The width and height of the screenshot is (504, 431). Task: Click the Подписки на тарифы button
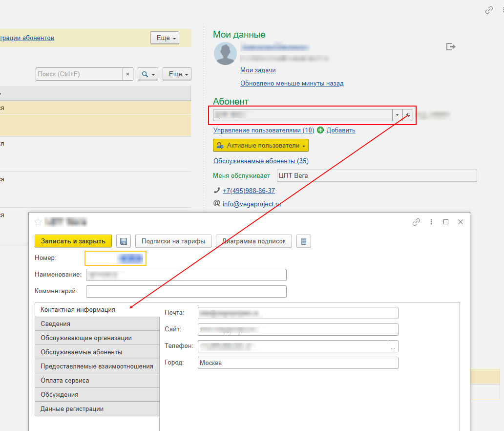[173, 241]
